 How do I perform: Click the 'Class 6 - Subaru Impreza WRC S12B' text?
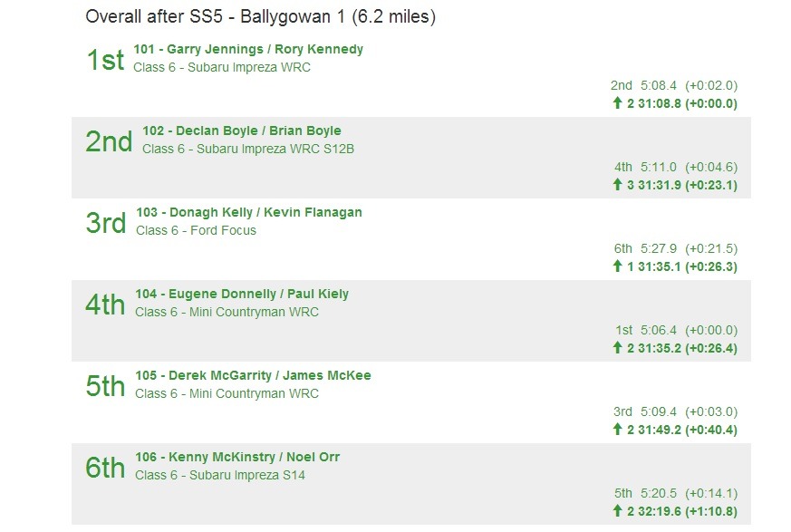[247, 149]
